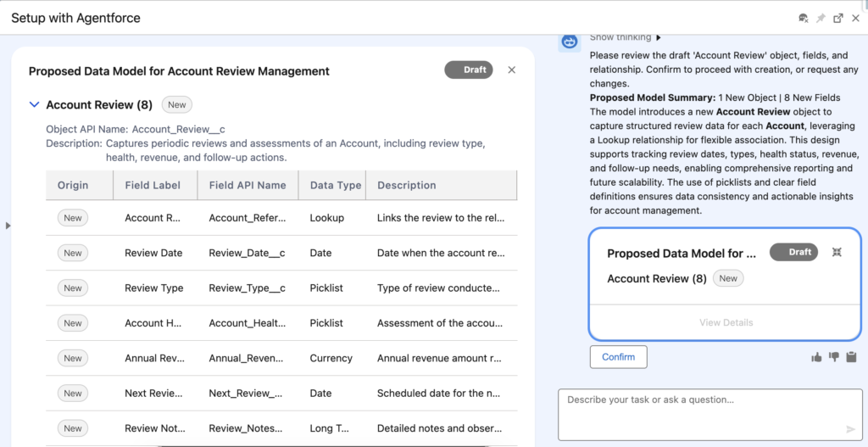Click 'Type of review conducte...' description

(x=438, y=288)
